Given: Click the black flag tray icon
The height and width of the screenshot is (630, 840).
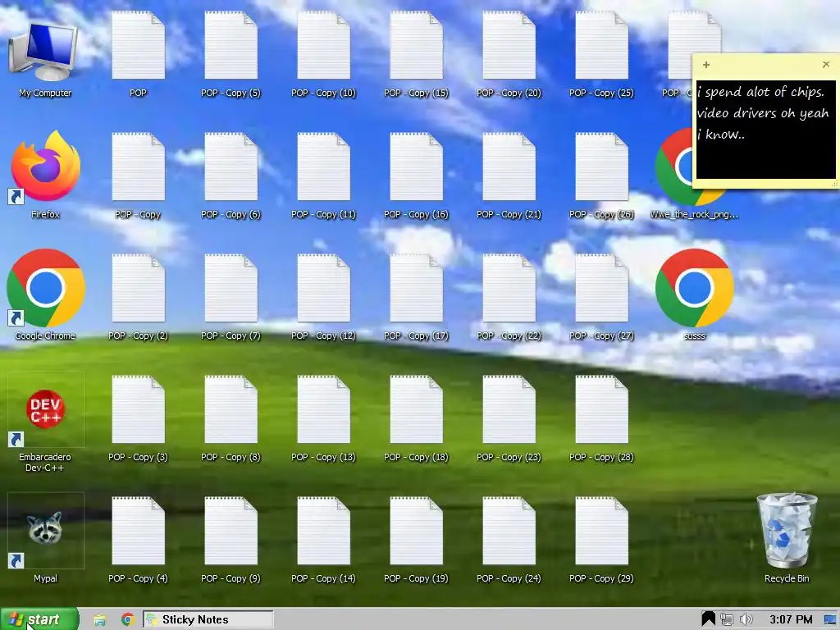Looking at the screenshot, I should 708,619.
